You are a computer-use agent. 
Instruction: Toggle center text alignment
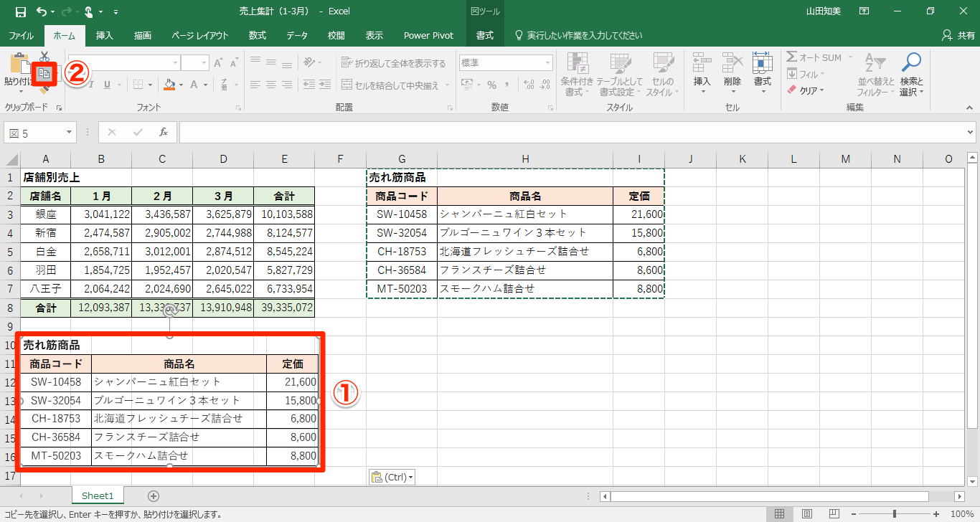point(270,85)
